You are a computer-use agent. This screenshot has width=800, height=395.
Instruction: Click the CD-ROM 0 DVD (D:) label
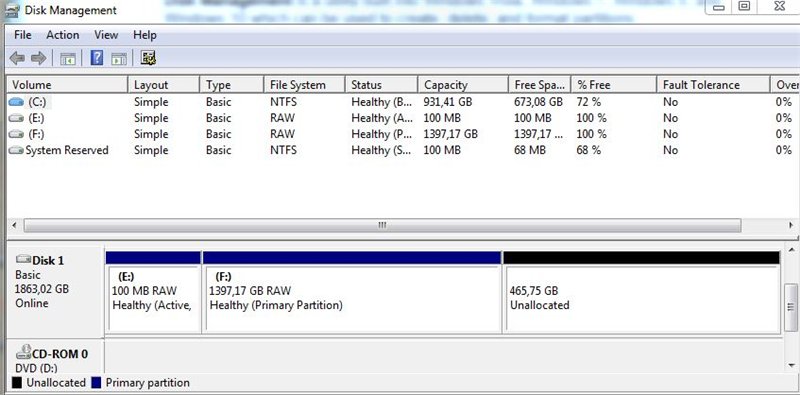[55, 356]
